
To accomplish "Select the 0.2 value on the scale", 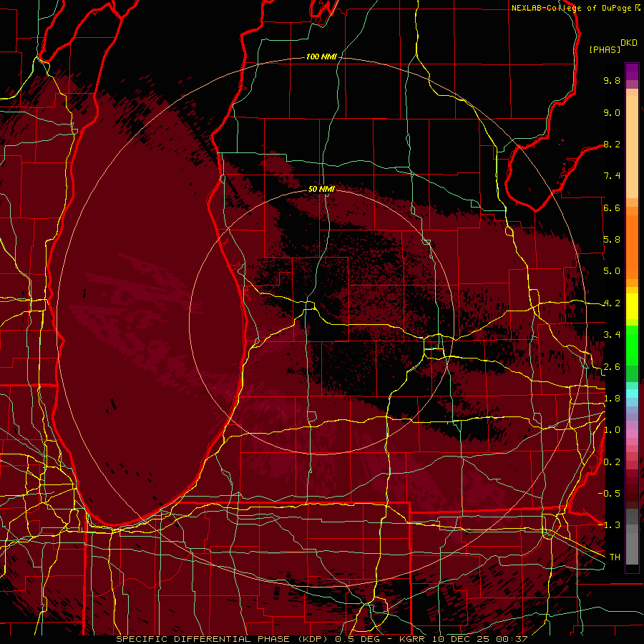I will click(612, 462).
